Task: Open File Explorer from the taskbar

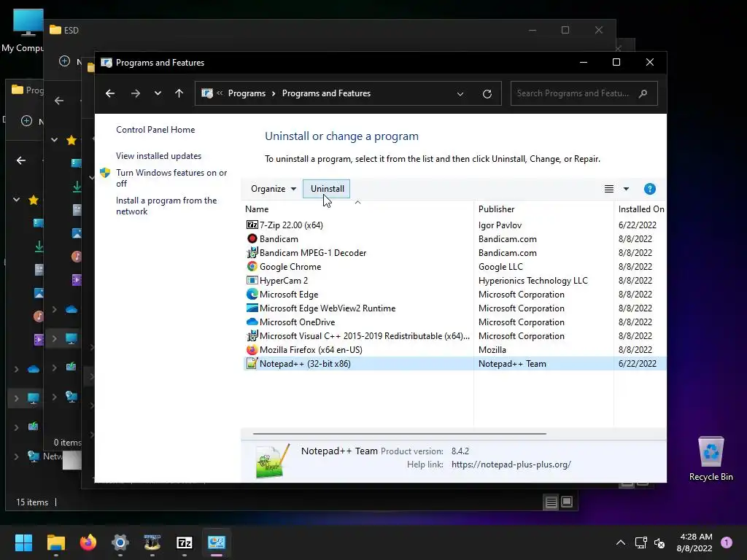Action: click(x=55, y=542)
